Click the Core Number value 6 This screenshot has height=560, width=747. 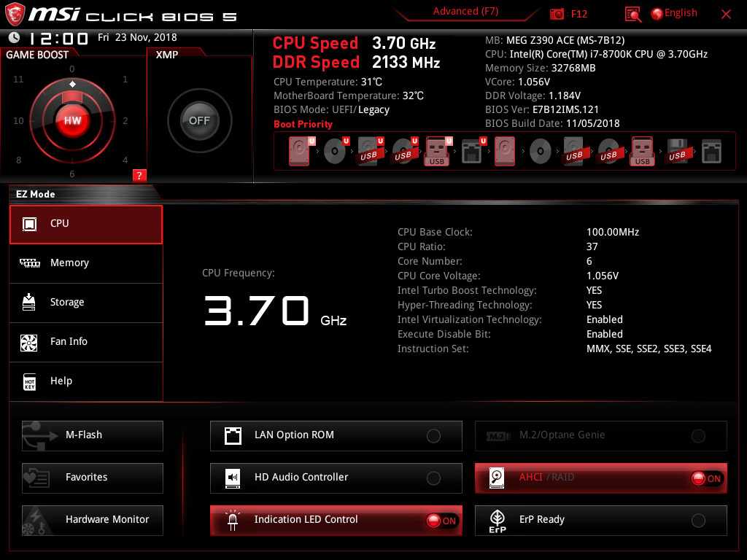click(x=589, y=262)
